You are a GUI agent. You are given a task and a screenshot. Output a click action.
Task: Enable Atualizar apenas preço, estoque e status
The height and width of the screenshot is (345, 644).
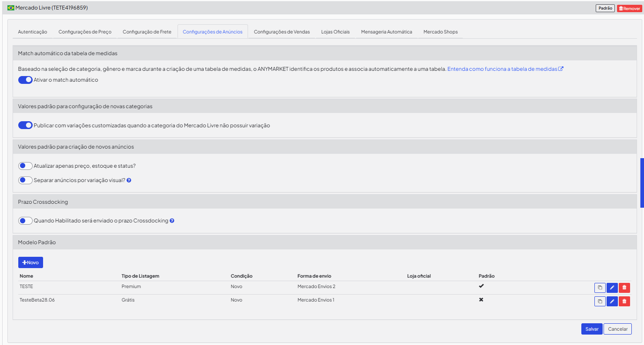coord(25,166)
